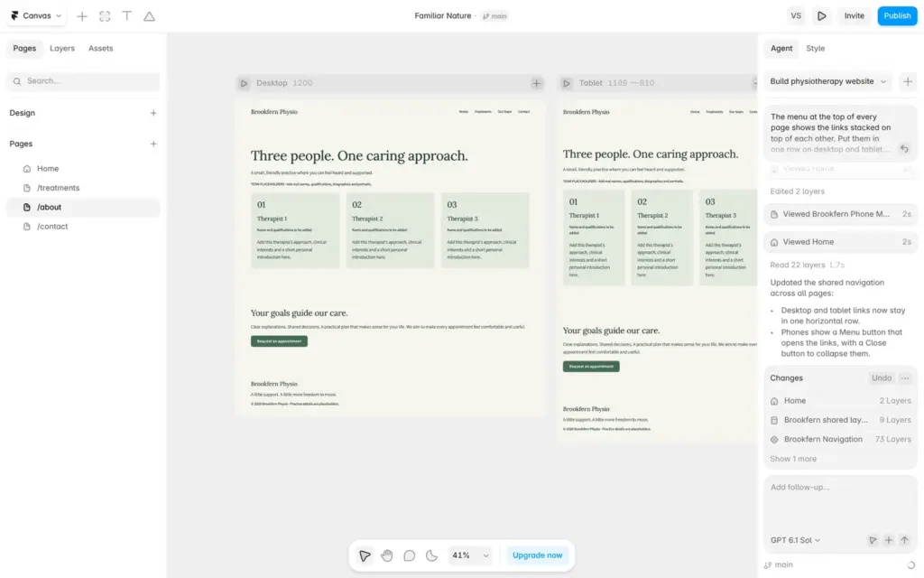Screen dimensions: 924x578
Task: Click the Therapist 3 card in Desktop frame
Action: tap(485, 230)
